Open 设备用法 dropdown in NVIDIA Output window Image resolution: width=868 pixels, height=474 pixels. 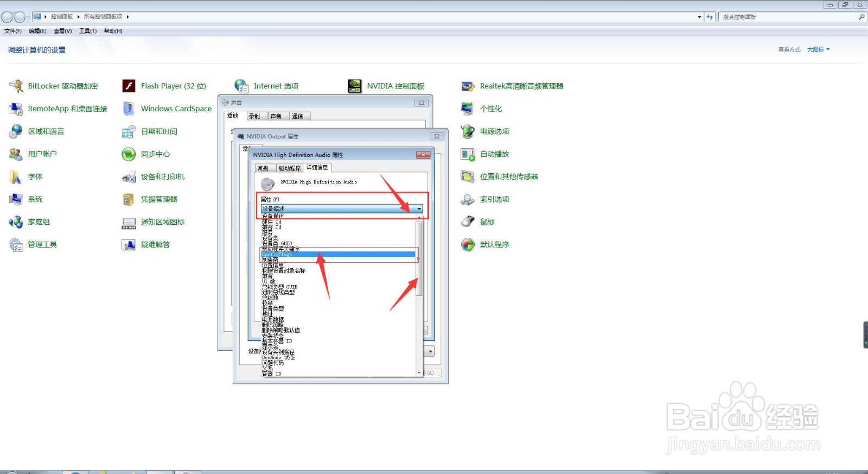pyautogui.click(x=430, y=351)
